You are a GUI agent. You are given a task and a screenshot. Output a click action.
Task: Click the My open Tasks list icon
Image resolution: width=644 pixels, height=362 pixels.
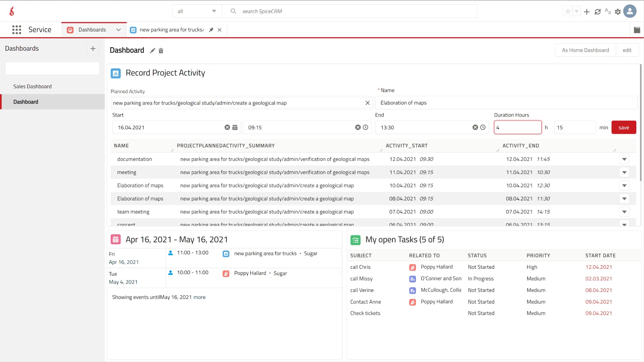356,240
